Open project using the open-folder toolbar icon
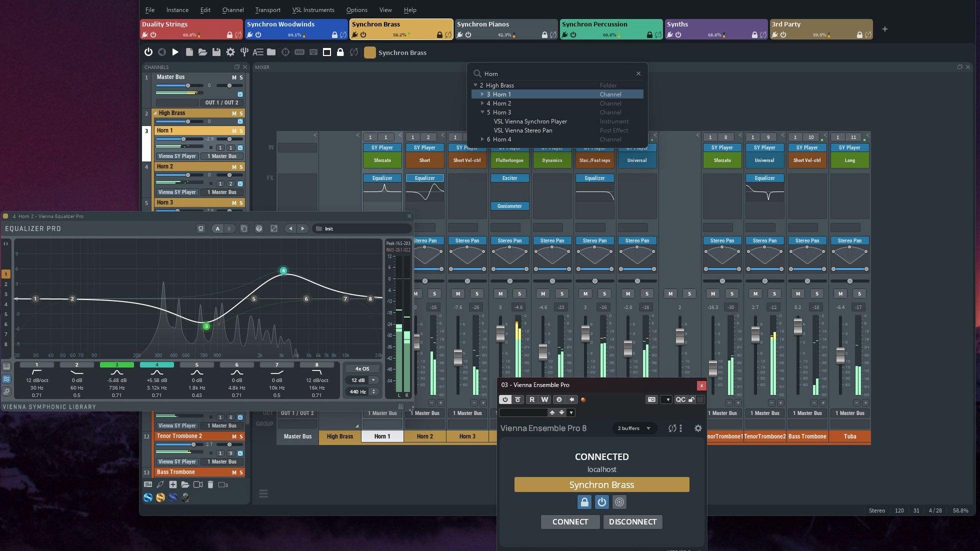 [x=202, y=52]
